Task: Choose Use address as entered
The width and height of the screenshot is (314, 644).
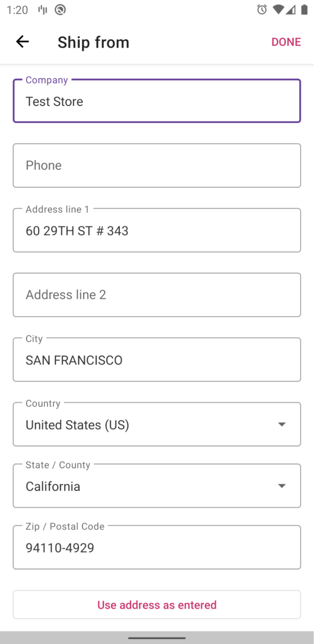Action: pyautogui.click(x=157, y=604)
